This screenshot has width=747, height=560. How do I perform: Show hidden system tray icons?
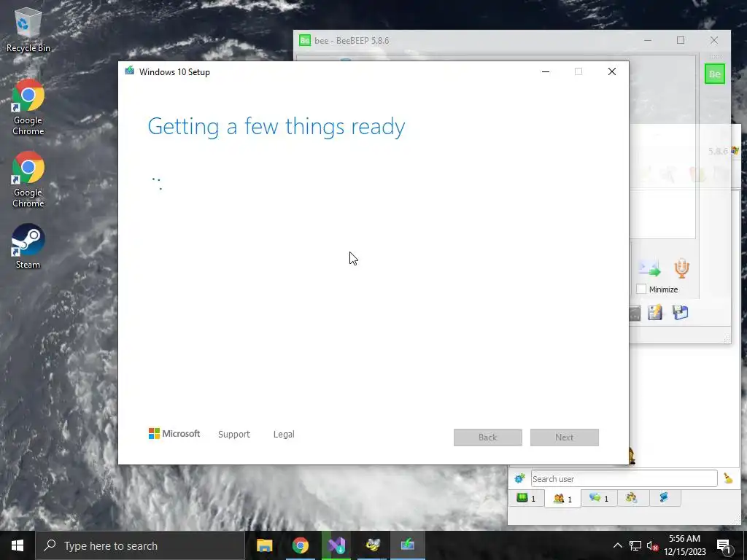coord(617,545)
